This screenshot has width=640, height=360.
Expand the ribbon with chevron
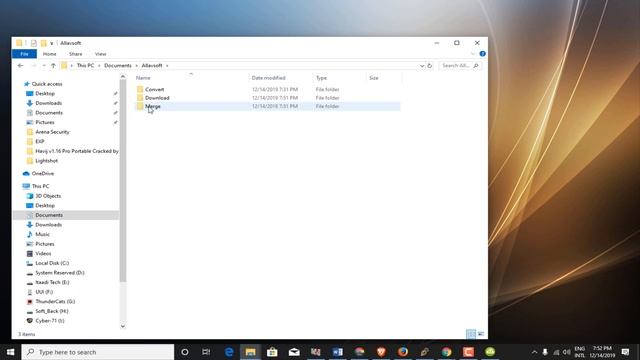(473, 53)
